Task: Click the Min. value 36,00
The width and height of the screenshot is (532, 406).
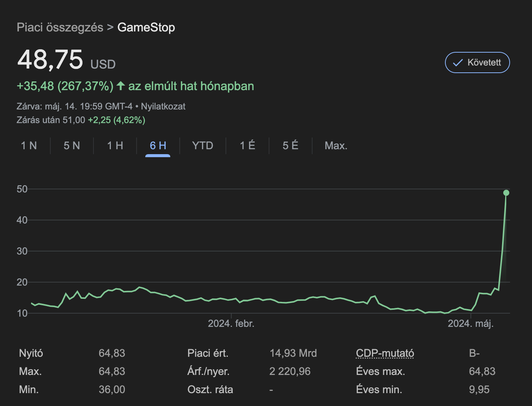Action: tap(112, 390)
